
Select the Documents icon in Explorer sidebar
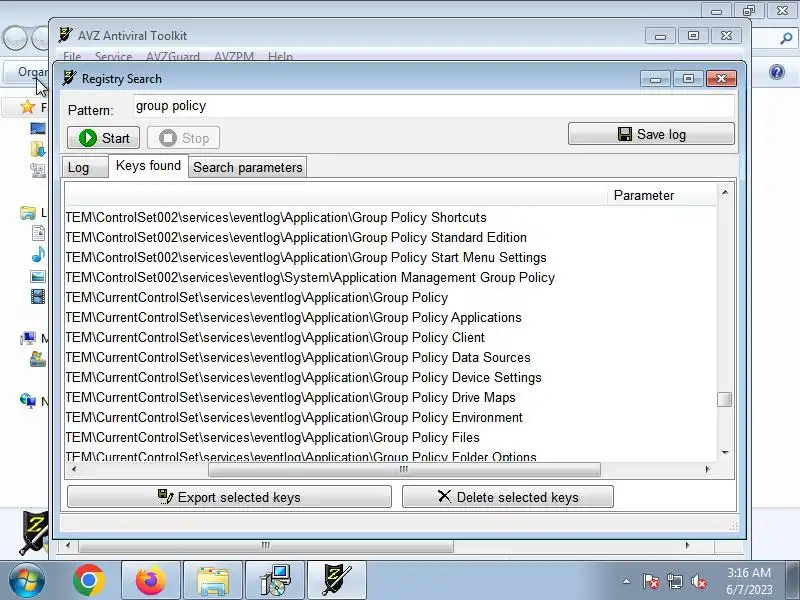38,233
